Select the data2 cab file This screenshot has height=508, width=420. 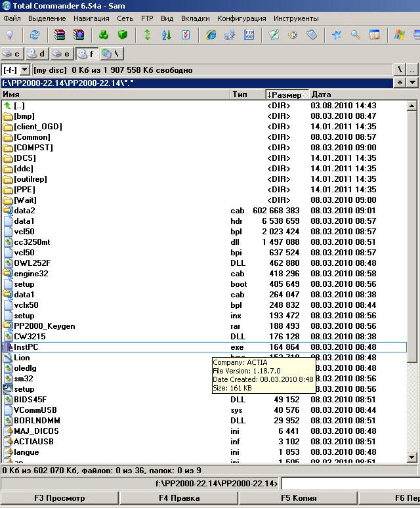click(x=204, y=211)
